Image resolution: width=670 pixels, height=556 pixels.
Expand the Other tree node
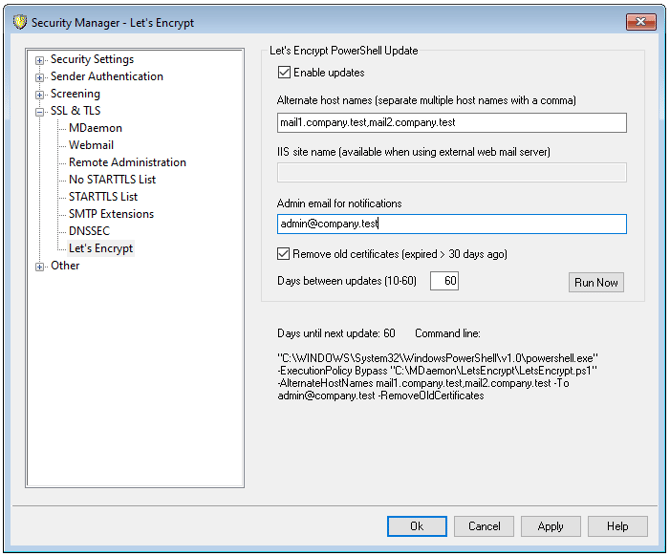coord(39,267)
